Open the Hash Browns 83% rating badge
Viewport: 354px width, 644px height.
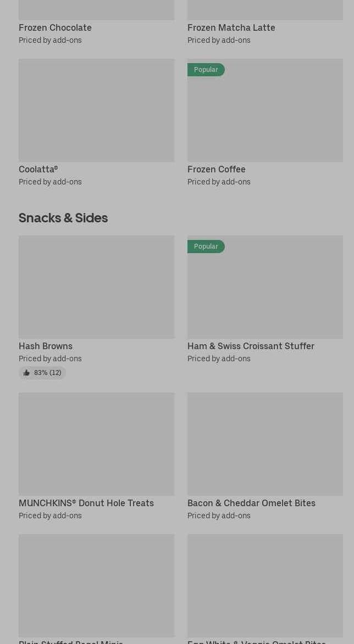(42, 373)
